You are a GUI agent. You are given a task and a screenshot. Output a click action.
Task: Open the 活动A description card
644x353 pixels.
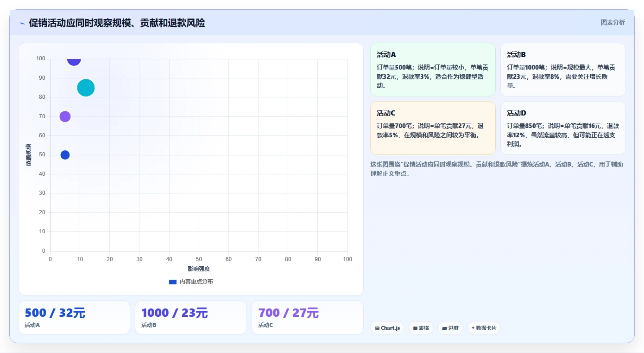(433, 70)
